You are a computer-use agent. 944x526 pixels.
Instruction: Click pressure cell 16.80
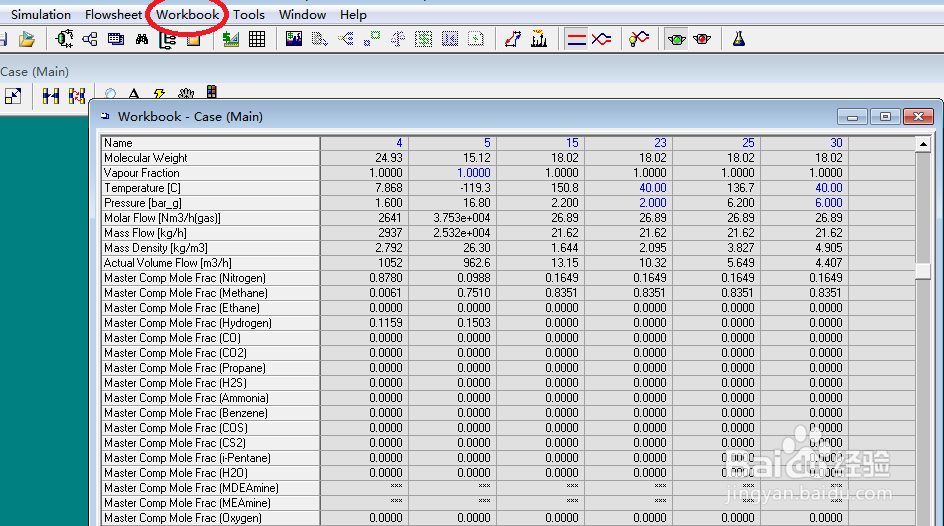[452, 203]
